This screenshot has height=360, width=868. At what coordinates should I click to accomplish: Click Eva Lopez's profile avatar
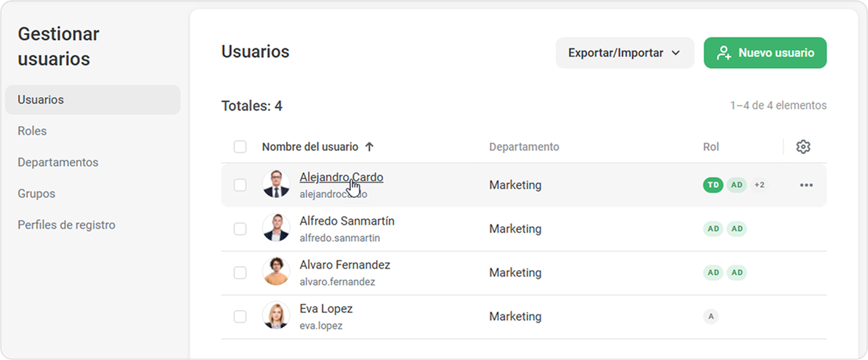[x=276, y=316]
